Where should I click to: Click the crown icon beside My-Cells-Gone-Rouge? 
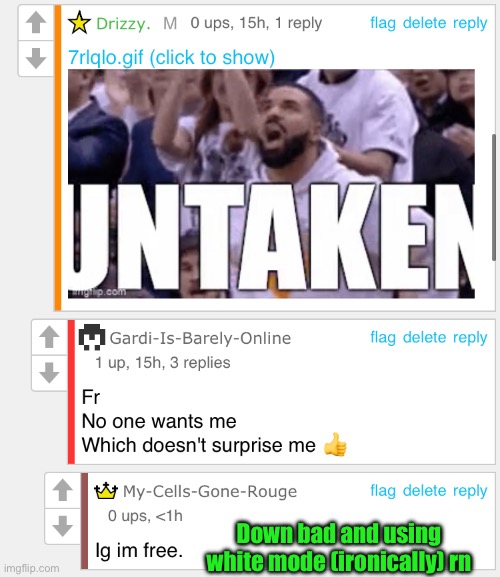coord(106,491)
